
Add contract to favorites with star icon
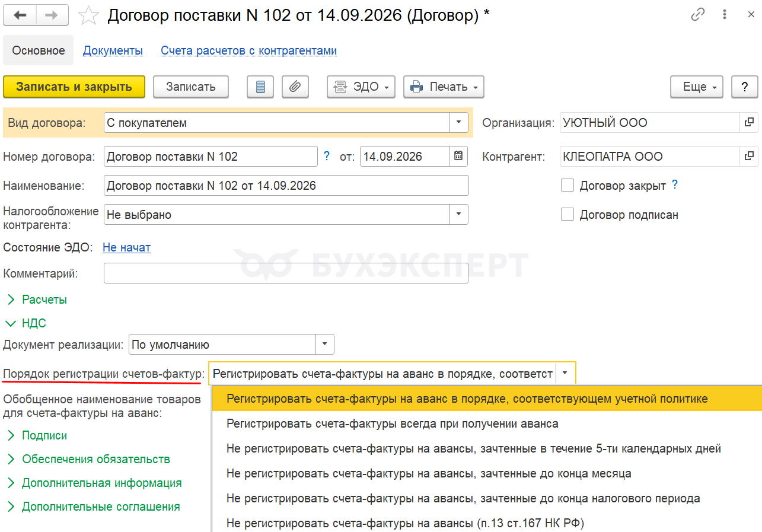(88, 16)
